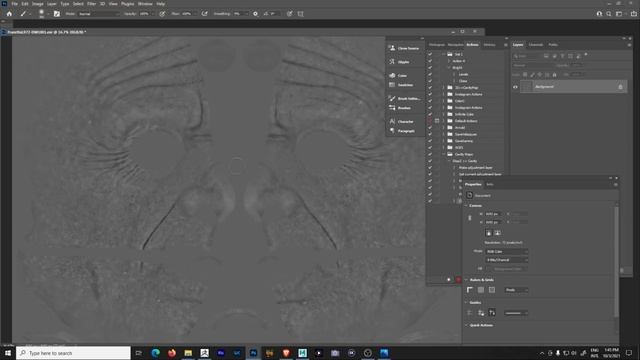The height and width of the screenshot is (360, 640).
Task: Toggle checkmark for Set 1 action set
Action: pyautogui.click(x=430, y=54)
